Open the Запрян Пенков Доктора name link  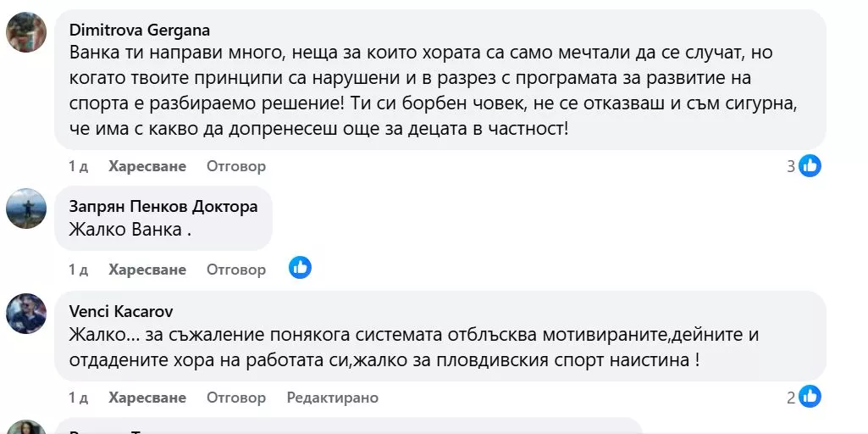163,206
